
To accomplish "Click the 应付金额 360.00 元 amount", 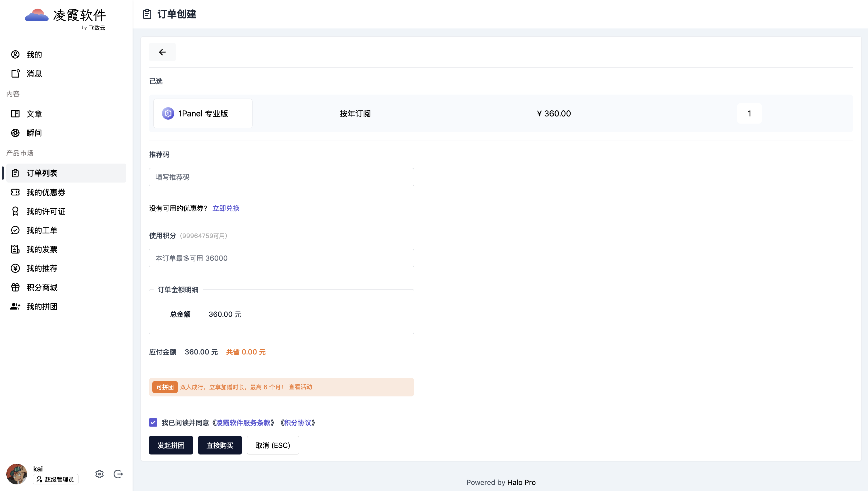I will [201, 352].
